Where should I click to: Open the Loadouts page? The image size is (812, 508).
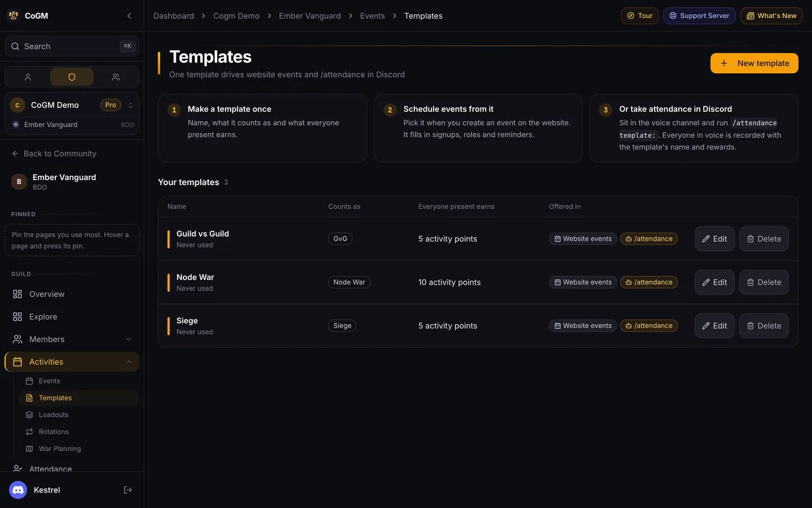[x=78, y=415]
